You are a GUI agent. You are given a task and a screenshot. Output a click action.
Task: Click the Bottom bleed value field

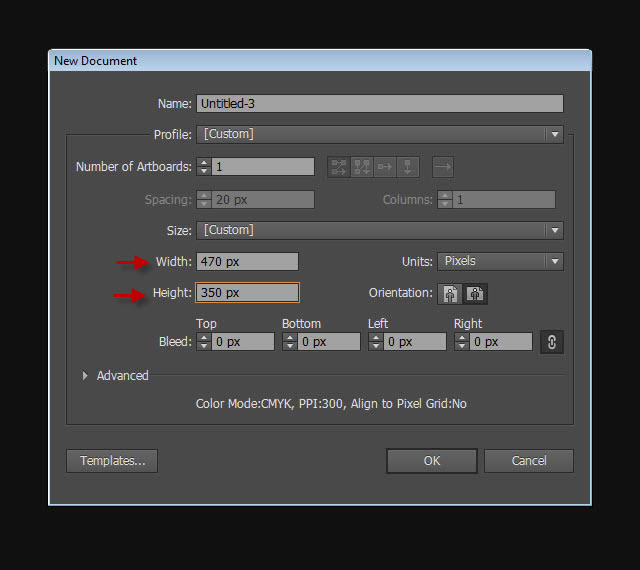pyautogui.click(x=329, y=342)
